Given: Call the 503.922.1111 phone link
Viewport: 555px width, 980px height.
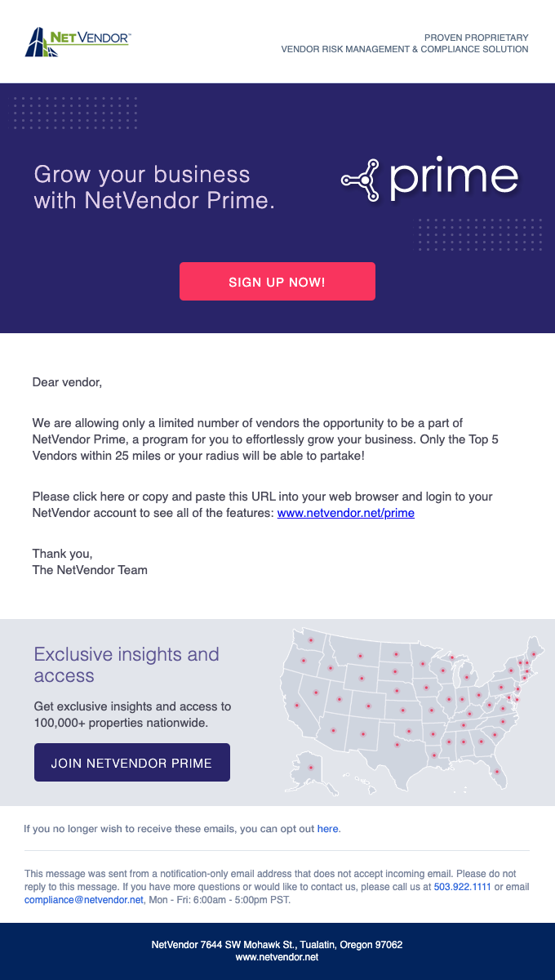Looking at the screenshot, I should pos(462,887).
